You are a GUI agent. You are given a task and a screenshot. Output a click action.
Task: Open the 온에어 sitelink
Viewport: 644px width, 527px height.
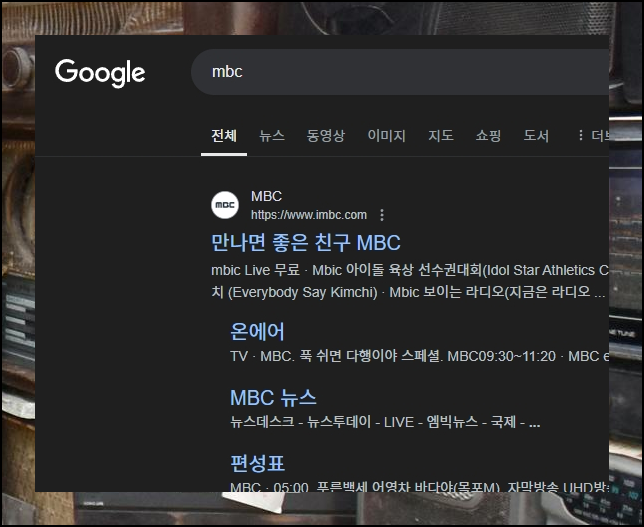tap(257, 331)
